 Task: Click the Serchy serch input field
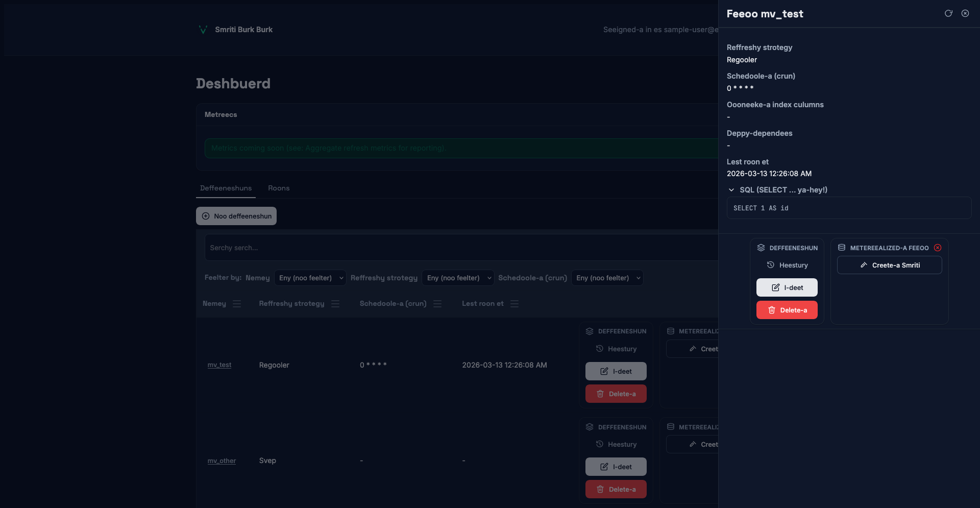(x=459, y=248)
